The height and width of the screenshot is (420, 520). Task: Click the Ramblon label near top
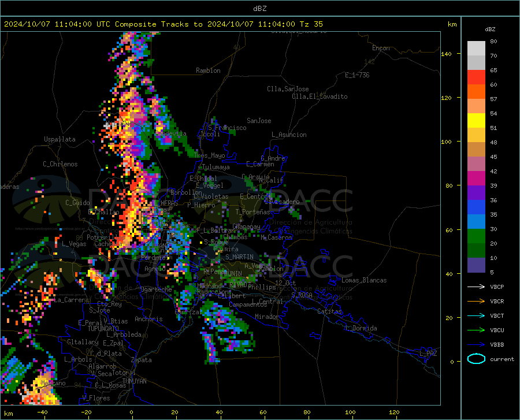(x=208, y=70)
